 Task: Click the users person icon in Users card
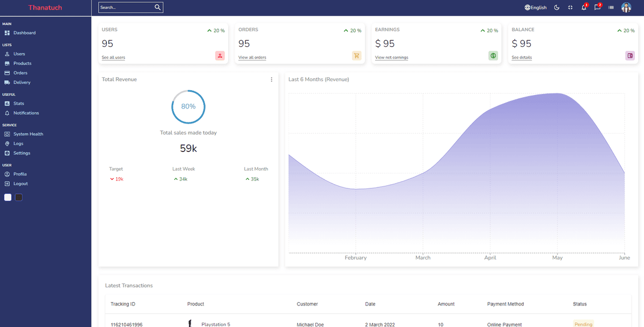(220, 55)
